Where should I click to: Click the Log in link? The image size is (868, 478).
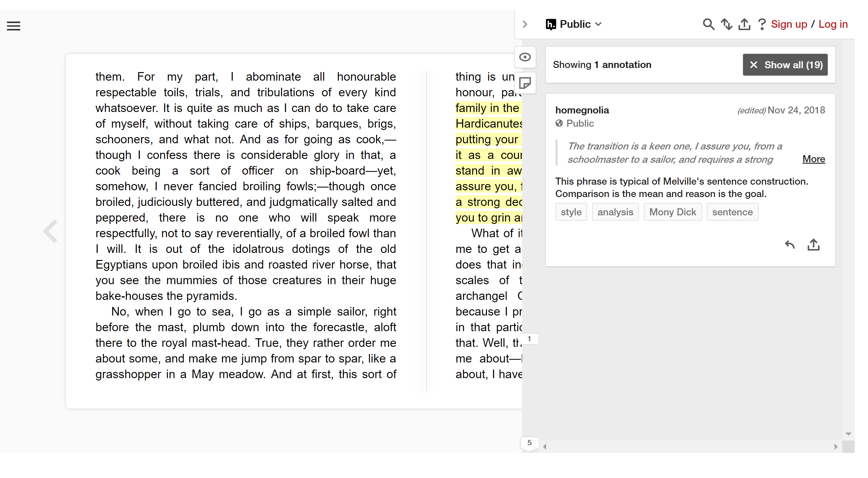coord(833,24)
